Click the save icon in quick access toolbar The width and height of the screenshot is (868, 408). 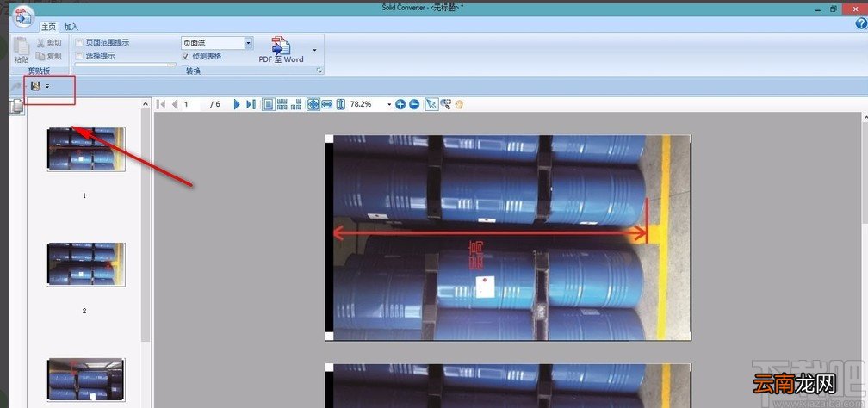click(36, 86)
